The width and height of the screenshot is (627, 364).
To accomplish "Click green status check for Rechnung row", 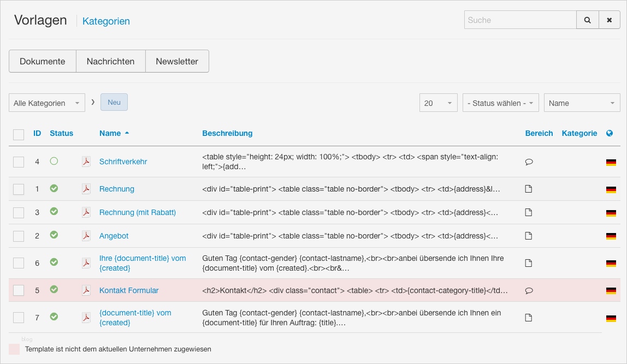I will [x=54, y=188].
